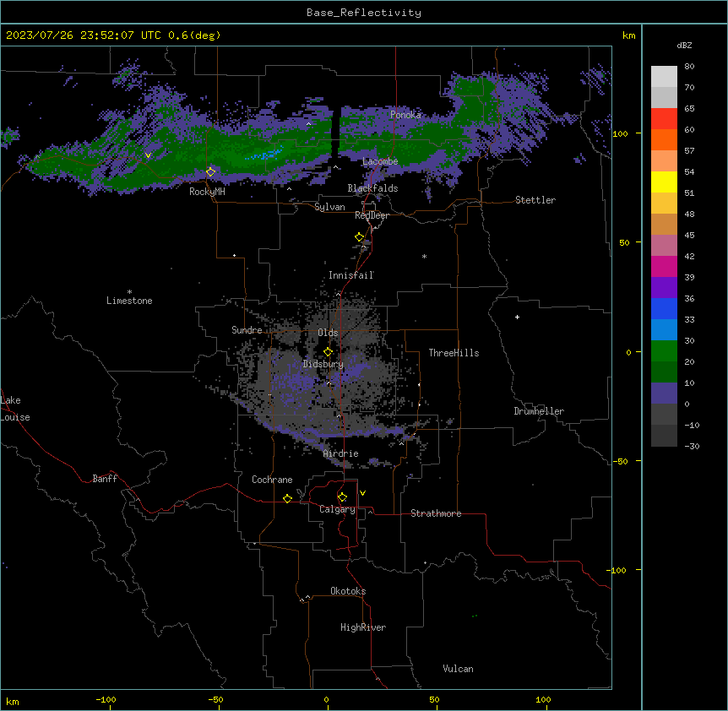Click the Blackfalds label

pyautogui.click(x=372, y=188)
